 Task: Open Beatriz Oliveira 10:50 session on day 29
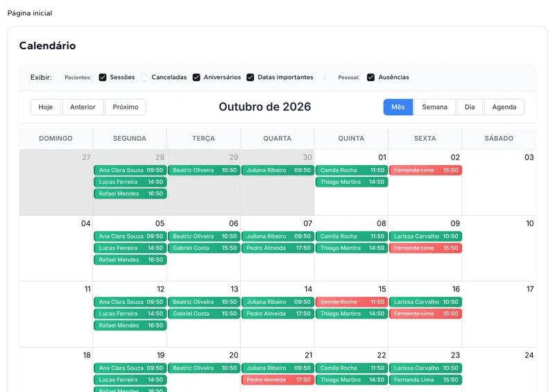coord(204,170)
